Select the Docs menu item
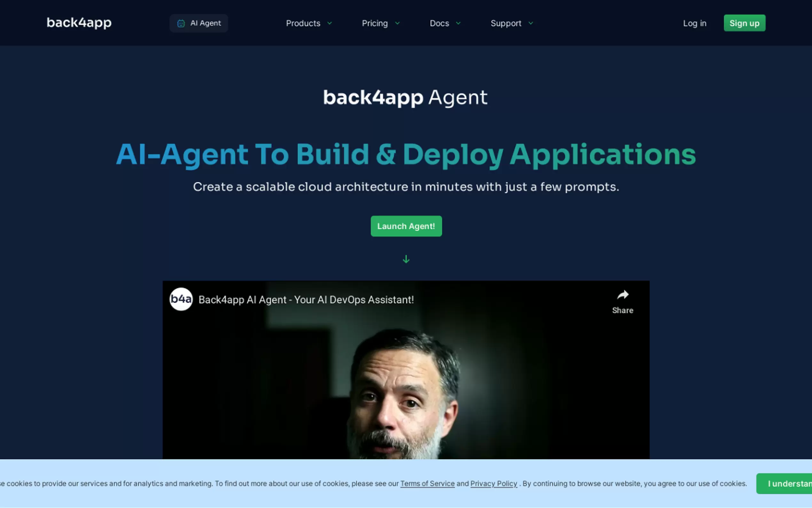 tap(439, 23)
